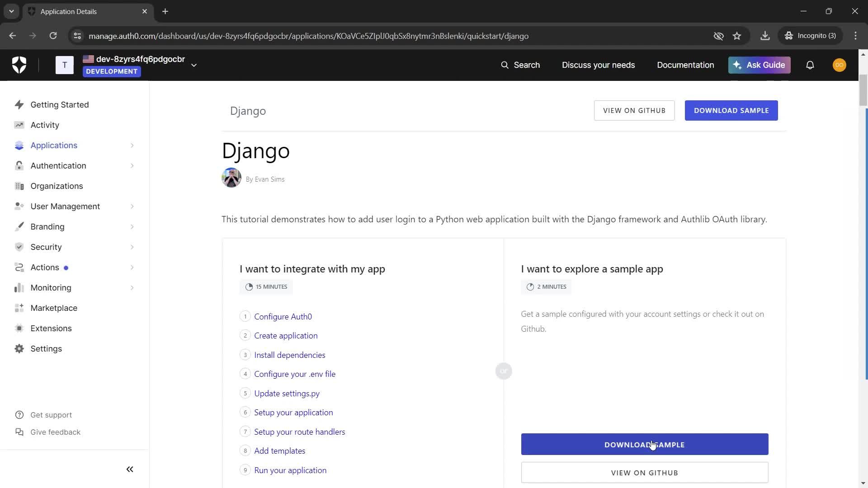Open the browser tab search dropdown
Image resolution: width=868 pixels, height=488 pixels.
tap(11, 11)
